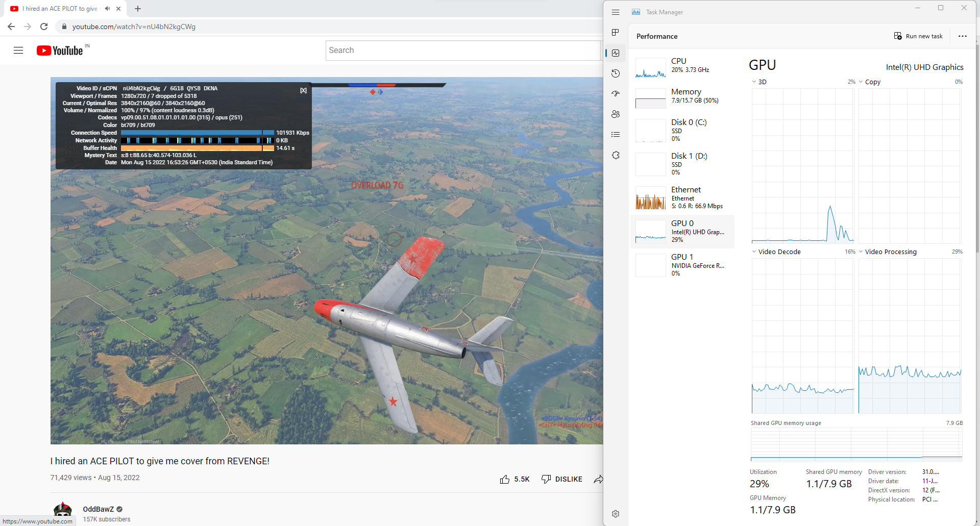Viewport: 980px width, 526px height.
Task: Click the Driver version value
Action: tap(930, 472)
